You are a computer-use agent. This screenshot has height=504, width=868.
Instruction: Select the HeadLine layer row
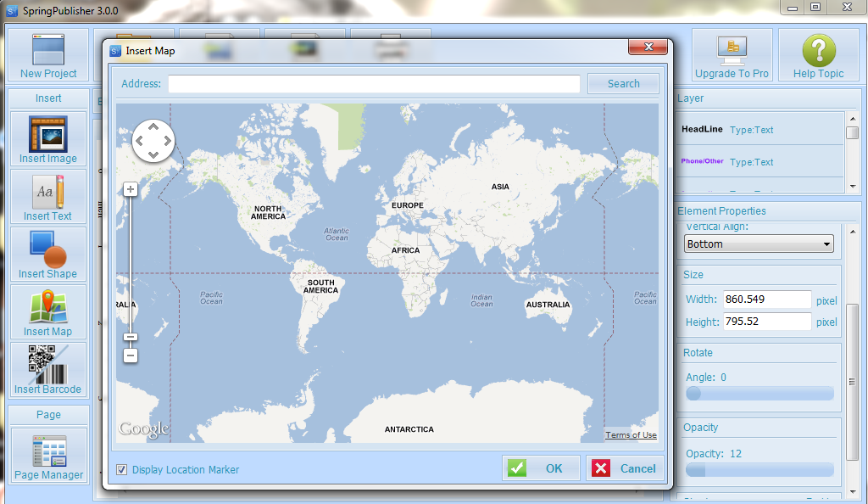pyautogui.click(x=759, y=130)
